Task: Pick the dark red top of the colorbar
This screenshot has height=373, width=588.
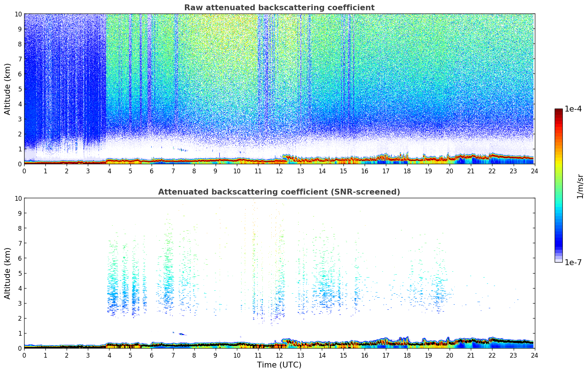Action: [x=558, y=111]
